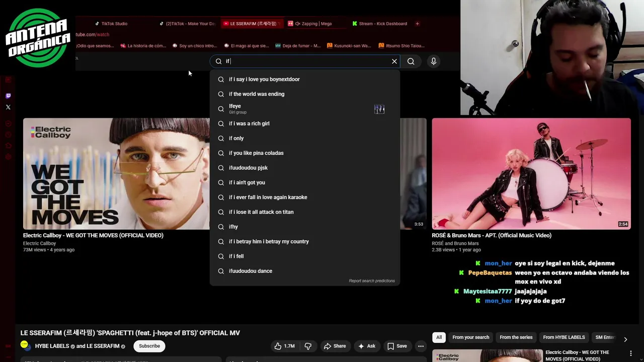Clear the search box with X icon
644x362 pixels.
click(x=394, y=61)
